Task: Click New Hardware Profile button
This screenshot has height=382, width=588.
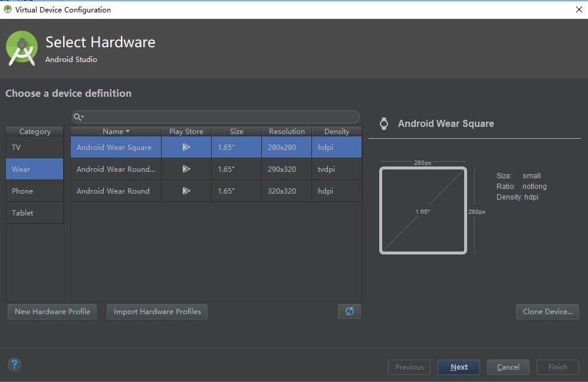Action: tap(52, 312)
